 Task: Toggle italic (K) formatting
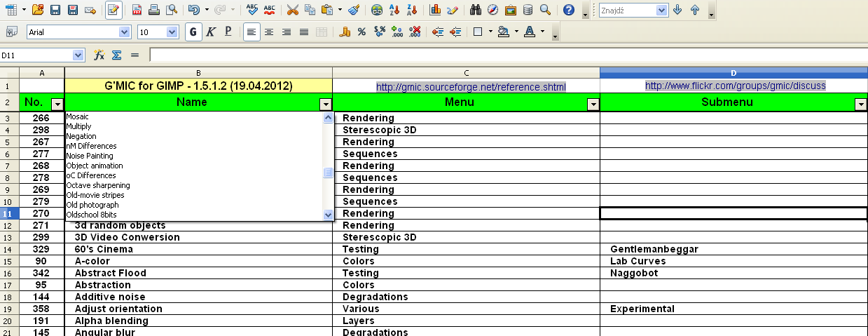click(211, 32)
